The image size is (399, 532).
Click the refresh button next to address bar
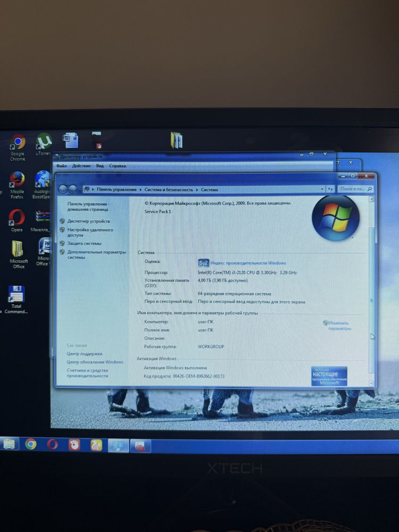(330, 189)
